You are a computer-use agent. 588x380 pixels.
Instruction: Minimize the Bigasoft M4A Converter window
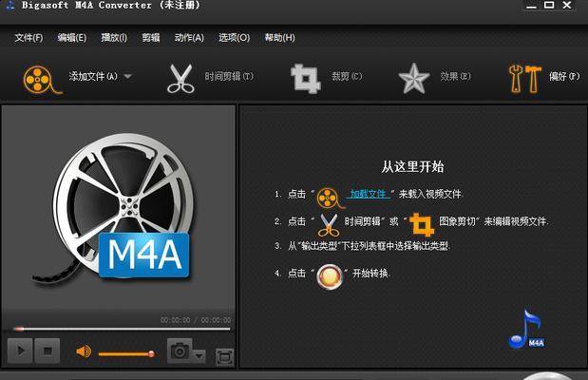click(x=531, y=6)
